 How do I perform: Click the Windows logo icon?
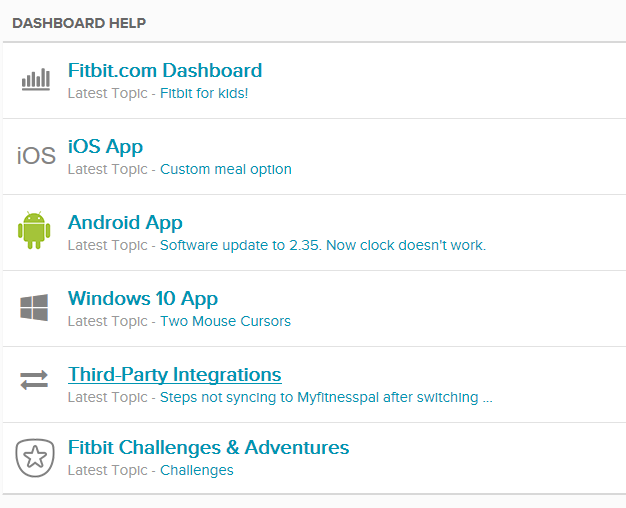[34, 307]
